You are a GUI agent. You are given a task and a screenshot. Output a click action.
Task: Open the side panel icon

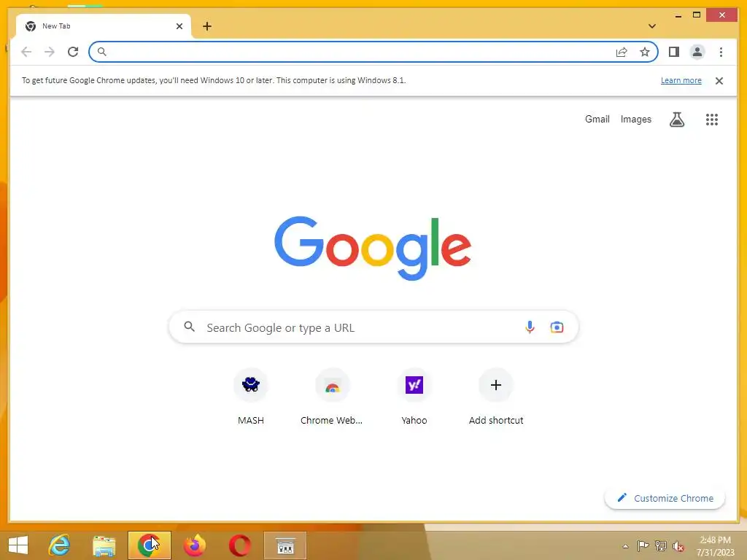click(673, 52)
